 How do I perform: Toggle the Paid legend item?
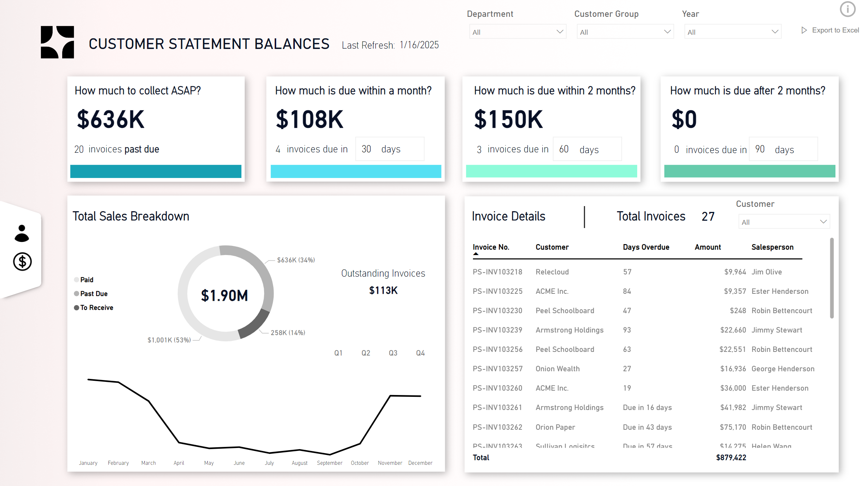[x=84, y=280]
